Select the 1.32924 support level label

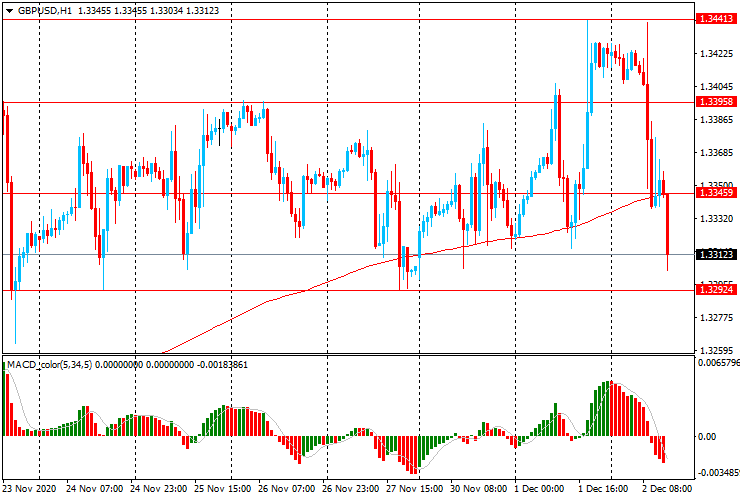point(716,289)
